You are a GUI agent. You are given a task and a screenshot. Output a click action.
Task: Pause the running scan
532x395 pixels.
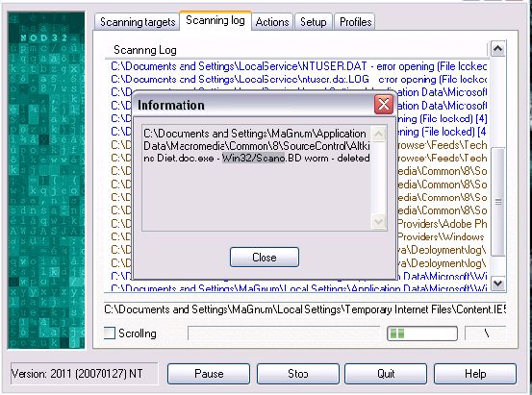(x=209, y=374)
